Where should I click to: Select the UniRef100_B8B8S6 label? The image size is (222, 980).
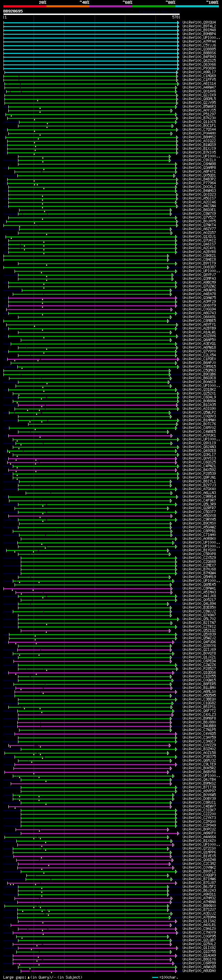click(199, 53)
